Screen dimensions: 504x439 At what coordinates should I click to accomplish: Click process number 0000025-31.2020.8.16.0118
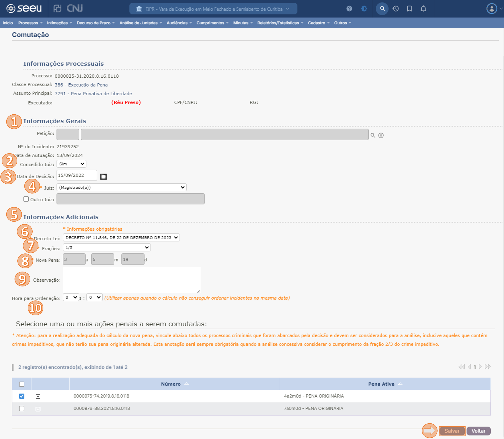tap(87, 76)
